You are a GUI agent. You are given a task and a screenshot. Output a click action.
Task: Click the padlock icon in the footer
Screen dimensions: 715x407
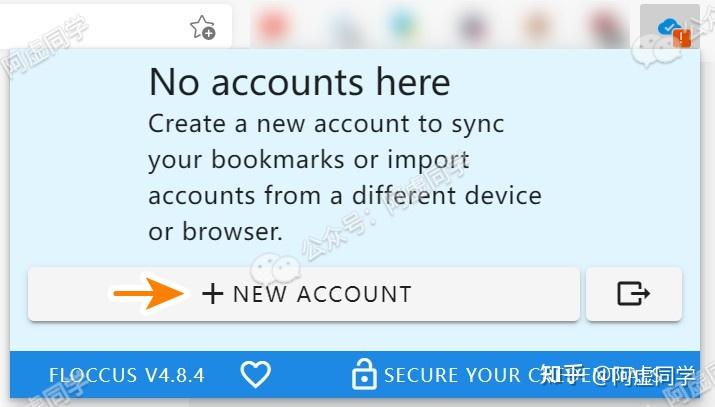point(363,375)
